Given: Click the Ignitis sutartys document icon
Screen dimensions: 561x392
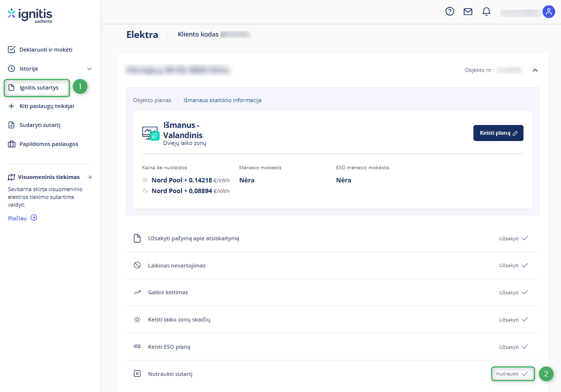Looking at the screenshot, I should [12, 88].
